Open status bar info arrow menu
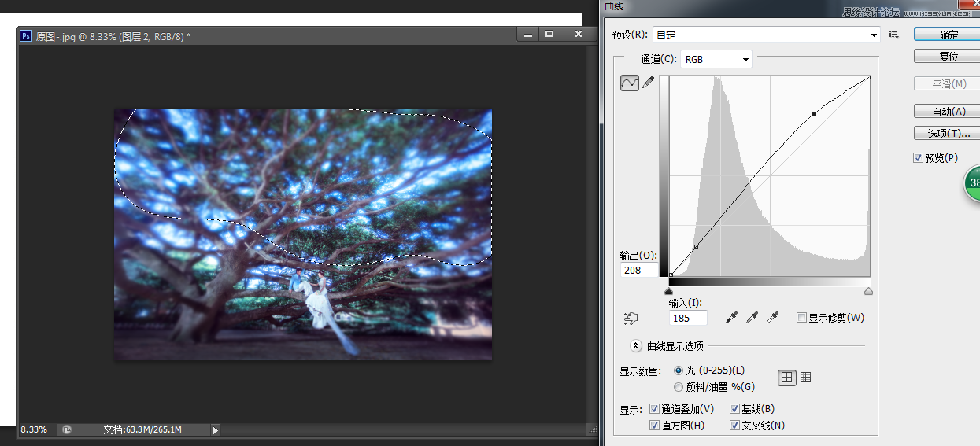The image size is (980, 446). [215, 429]
